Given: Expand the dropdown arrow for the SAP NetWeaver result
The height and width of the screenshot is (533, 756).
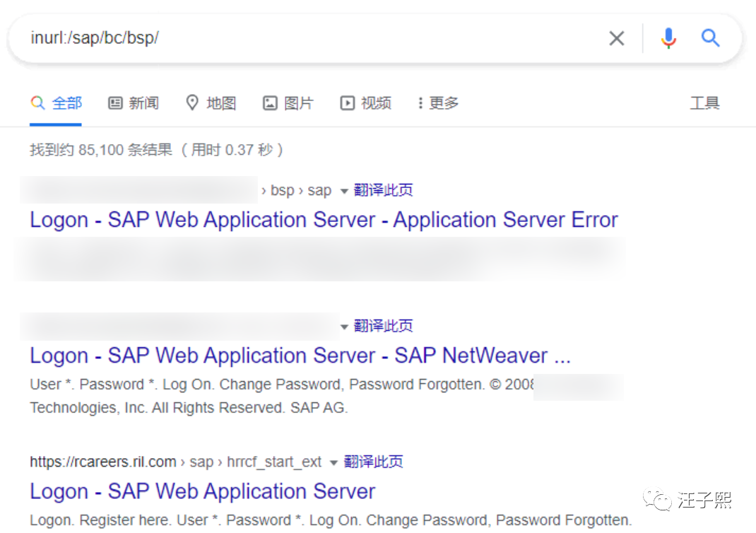Looking at the screenshot, I should [x=344, y=327].
